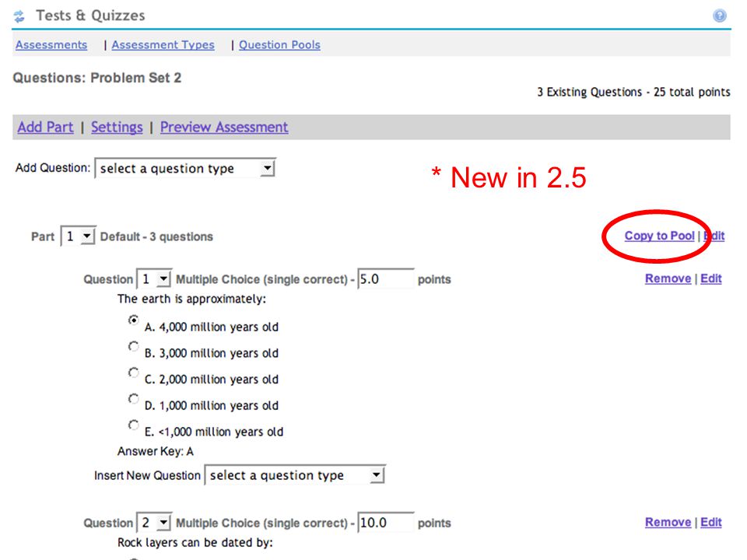Viewport: 747px width, 560px height.
Task: Click Question 2 points field 10.0
Action: pyautogui.click(x=385, y=523)
